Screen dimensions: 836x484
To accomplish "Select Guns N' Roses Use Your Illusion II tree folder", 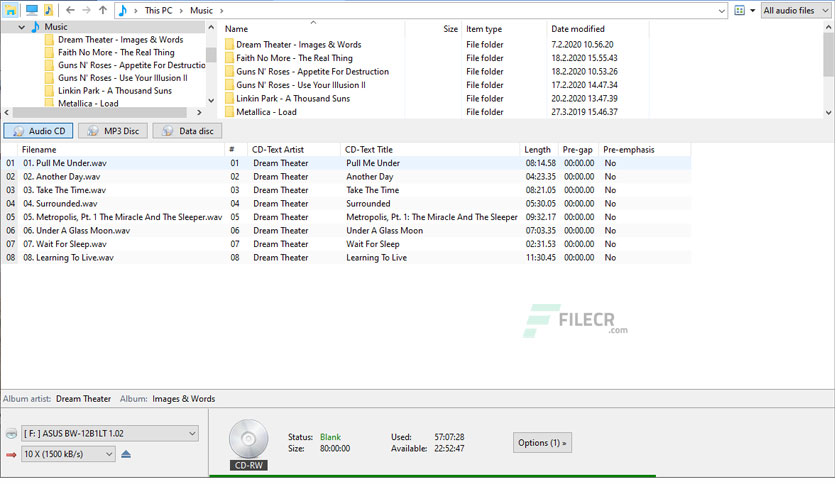I will (123, 78).
